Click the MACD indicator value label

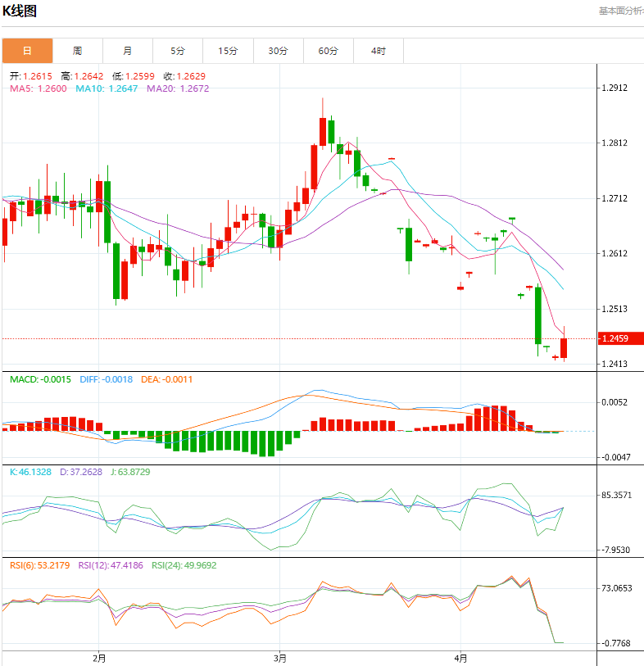pyautogui.click(x=40, y=379)
